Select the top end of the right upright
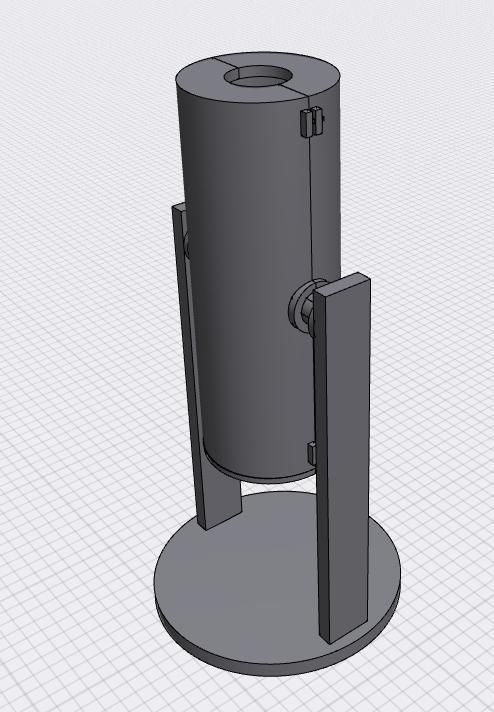Image resolution: width=494 pixels, height=712 pixels. click(342, 285)
